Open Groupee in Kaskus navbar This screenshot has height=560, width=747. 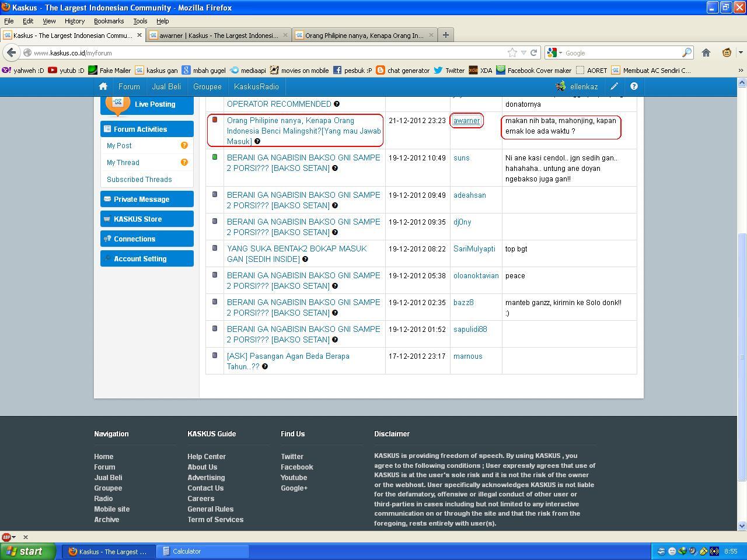[x=207, y=86]
